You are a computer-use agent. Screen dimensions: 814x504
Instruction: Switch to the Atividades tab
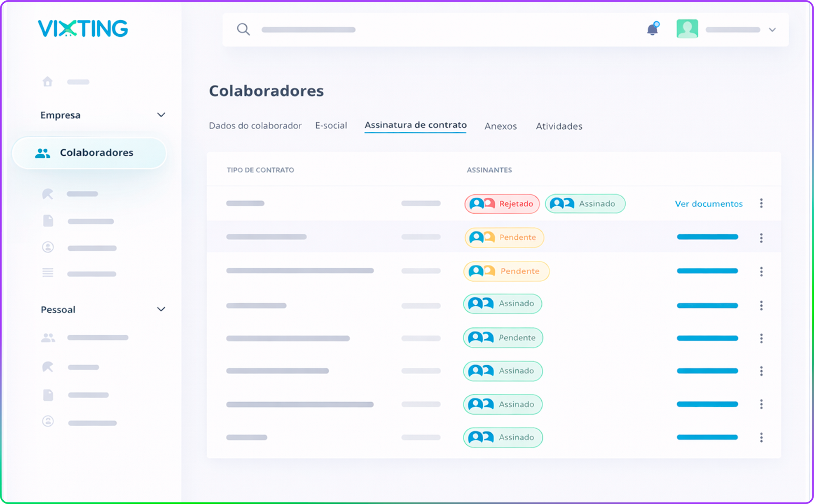(x=559, y=126)
